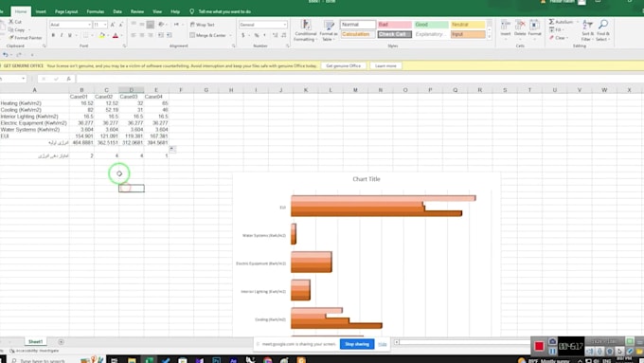Screen dimensions: 644x363
Task: Select the Sheet1 tab
Action: tap(35, 341)
